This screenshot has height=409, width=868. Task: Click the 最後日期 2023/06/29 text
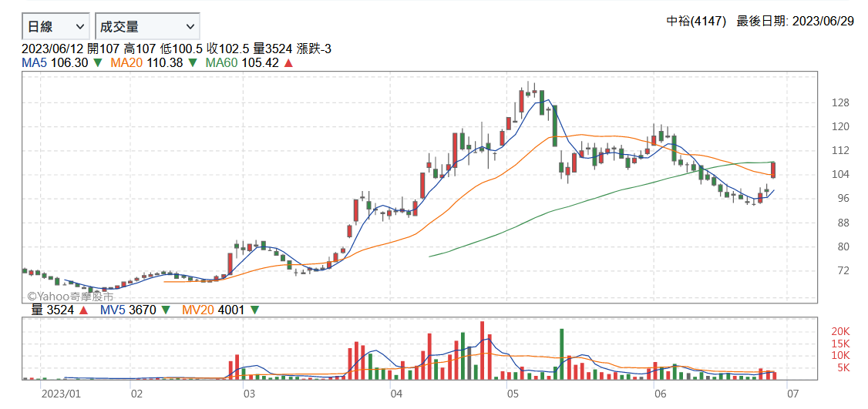pyautogui.click(x=795, y=22)
